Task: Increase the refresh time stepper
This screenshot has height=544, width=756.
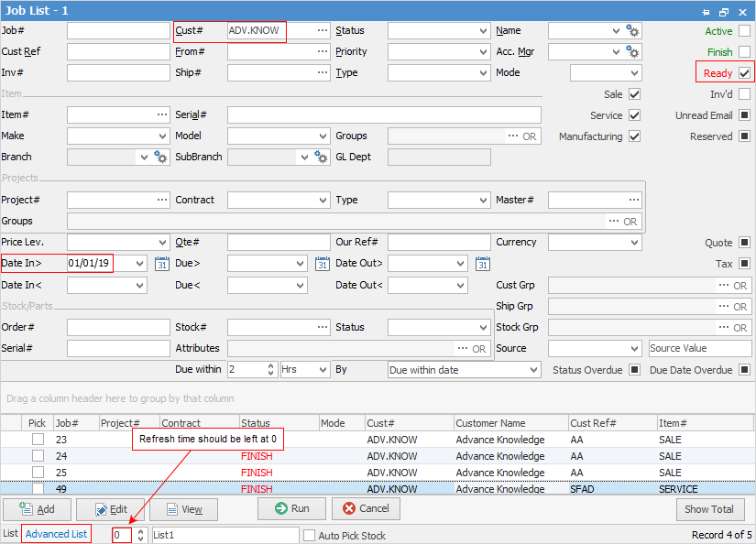Action: [x=140, y=531]
